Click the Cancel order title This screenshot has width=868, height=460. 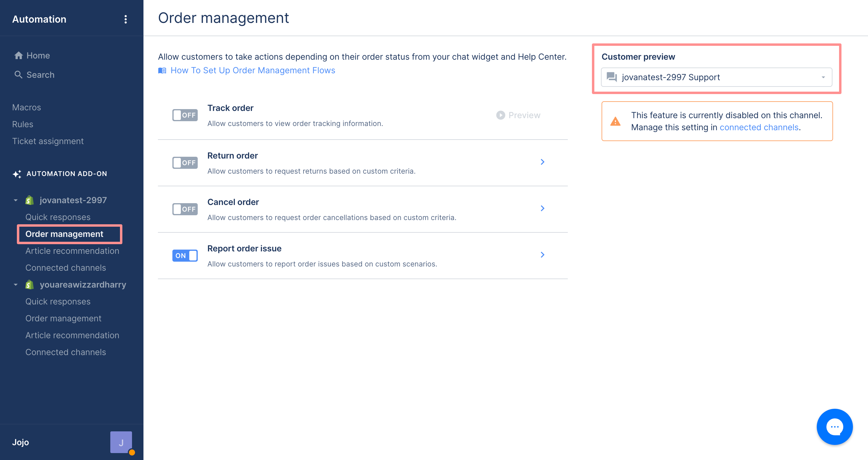coord(233,202)
